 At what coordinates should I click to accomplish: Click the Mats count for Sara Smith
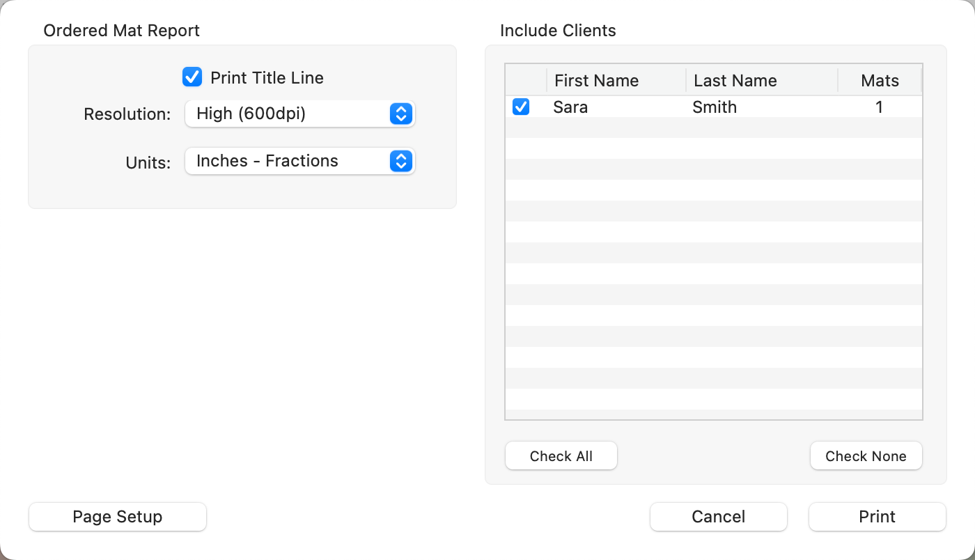coord(879,107)
